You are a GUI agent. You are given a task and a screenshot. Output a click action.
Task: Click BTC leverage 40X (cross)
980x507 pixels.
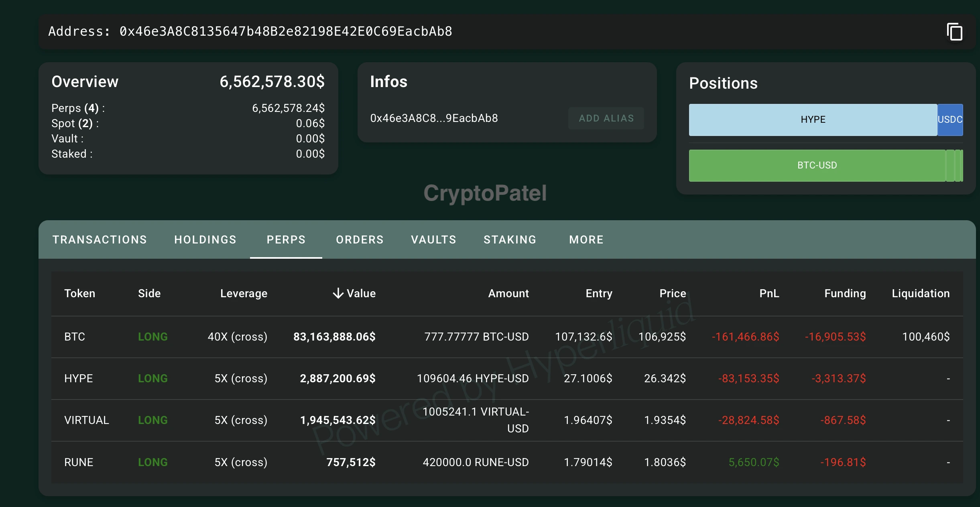pos(238,337)
